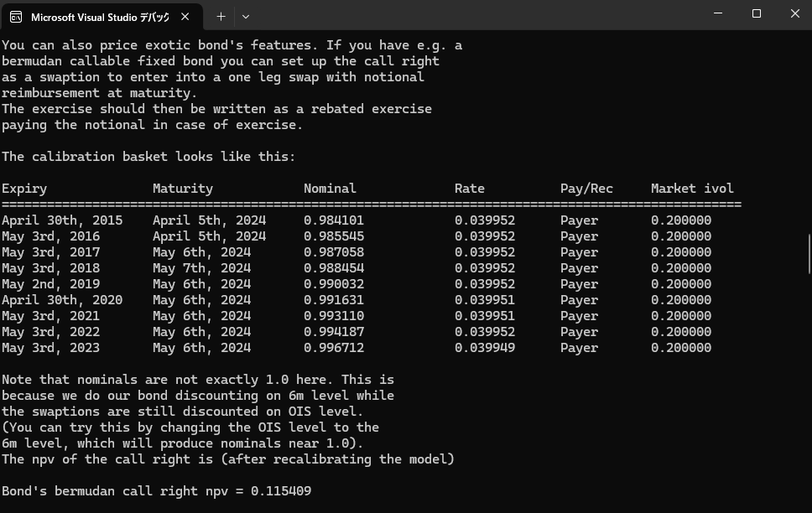The height and width of the screenshot is (513, 812).
Task: Click nominal value 0.991631
Action: point(334,300)
